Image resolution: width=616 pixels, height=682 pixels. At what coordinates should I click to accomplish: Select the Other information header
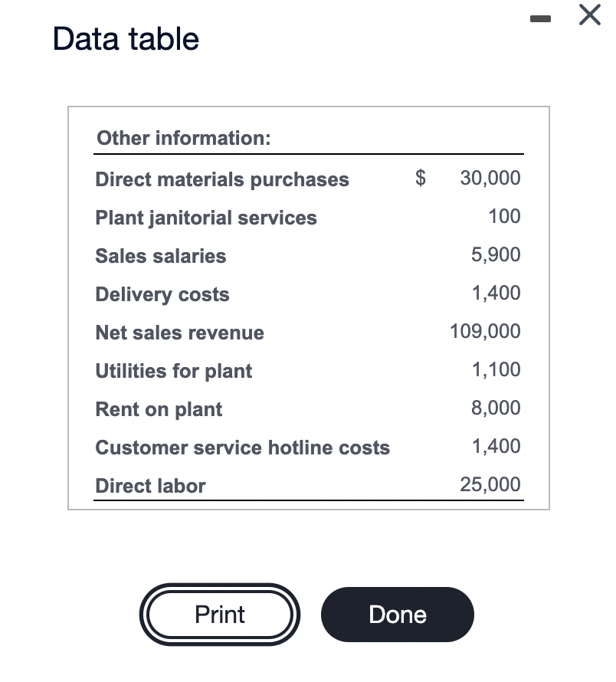tap(183, 139)
